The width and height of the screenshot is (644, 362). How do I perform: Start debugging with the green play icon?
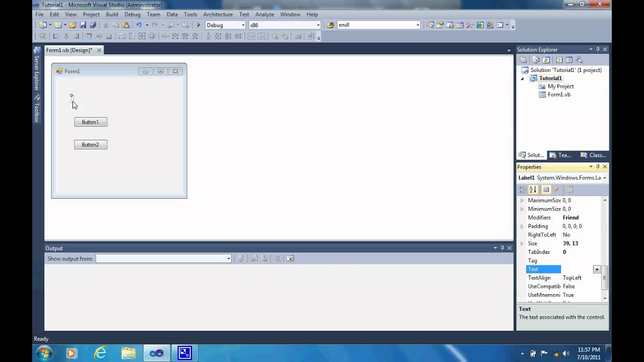coord(199,25)
